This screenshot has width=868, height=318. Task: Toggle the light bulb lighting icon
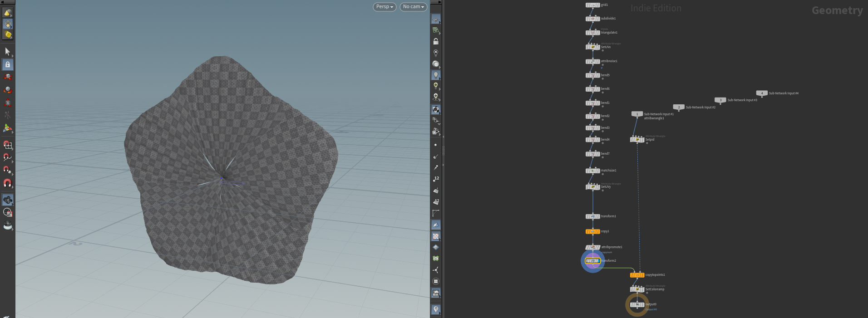pos(436,75)
